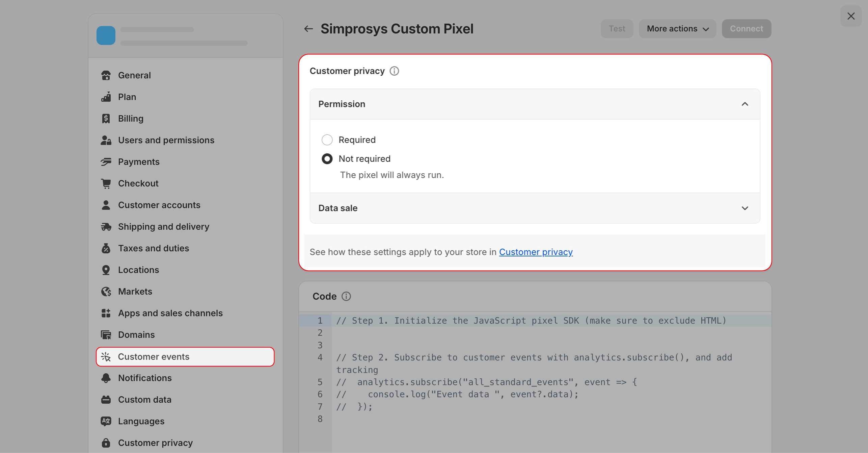Open Payments settings menu item
868x453 pixels.
185,162
